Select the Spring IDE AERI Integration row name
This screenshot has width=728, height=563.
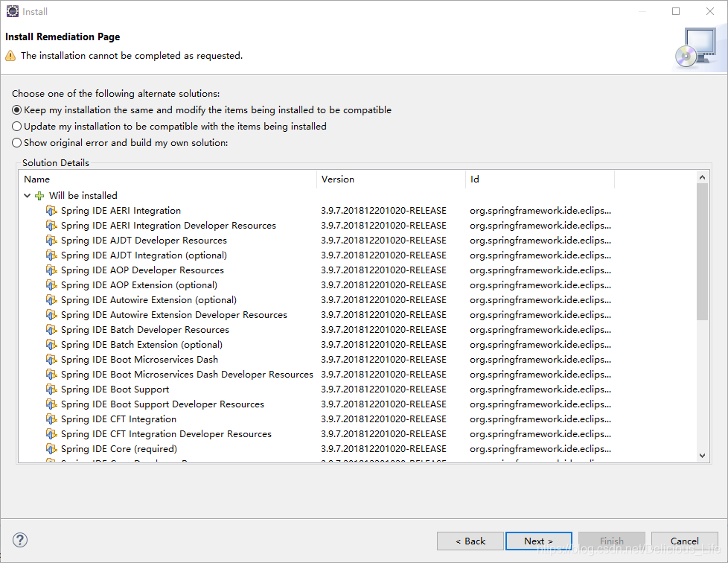(x=121, y=211)
